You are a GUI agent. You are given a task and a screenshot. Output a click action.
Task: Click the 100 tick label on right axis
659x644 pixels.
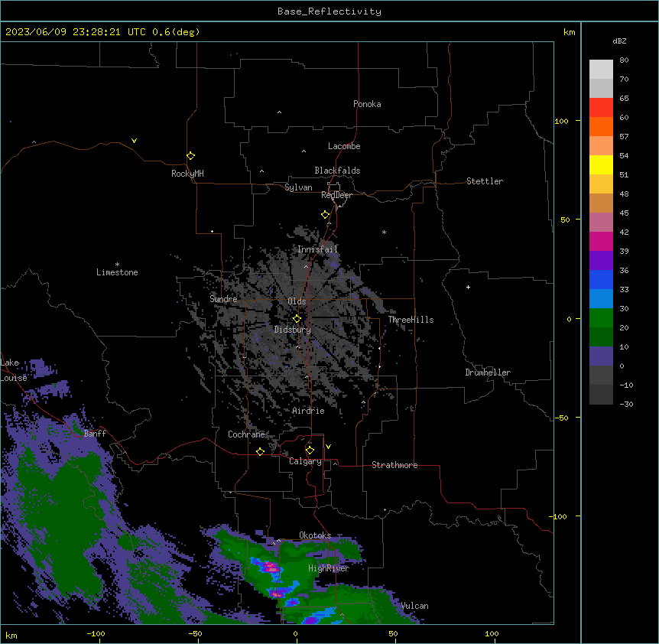562,121
